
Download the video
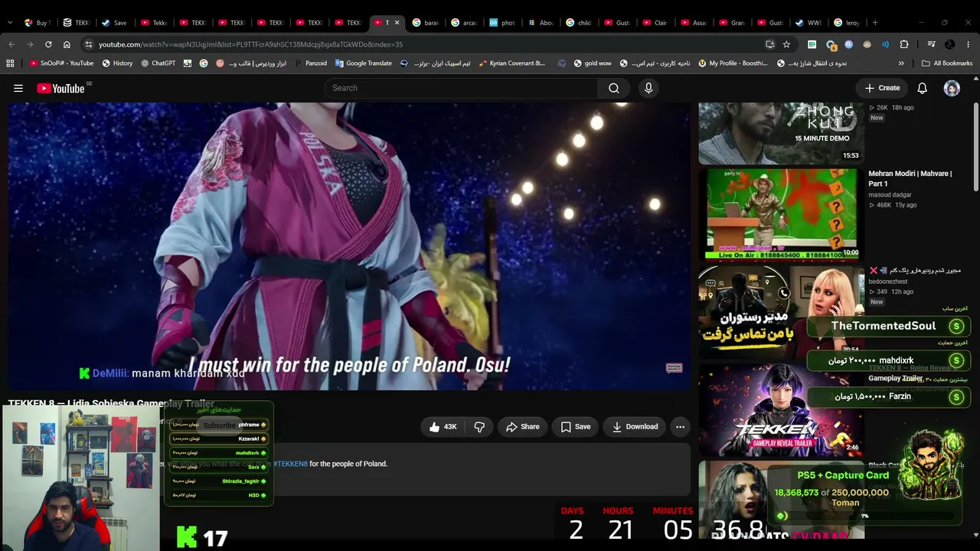click(x=635, y=427)
